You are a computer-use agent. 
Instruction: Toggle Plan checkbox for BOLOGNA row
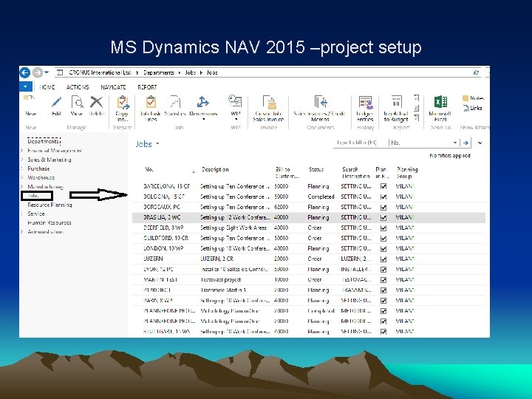click(383, 197)
